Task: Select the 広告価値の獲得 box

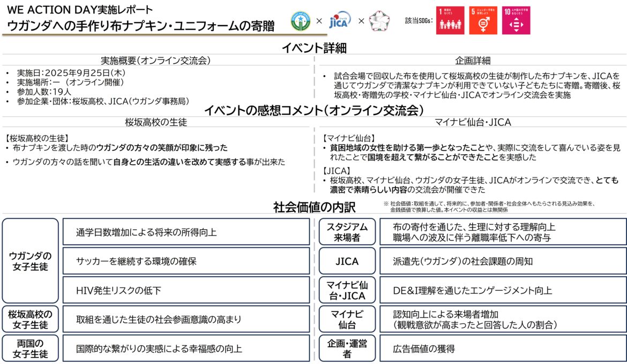Action: (504, 348)
